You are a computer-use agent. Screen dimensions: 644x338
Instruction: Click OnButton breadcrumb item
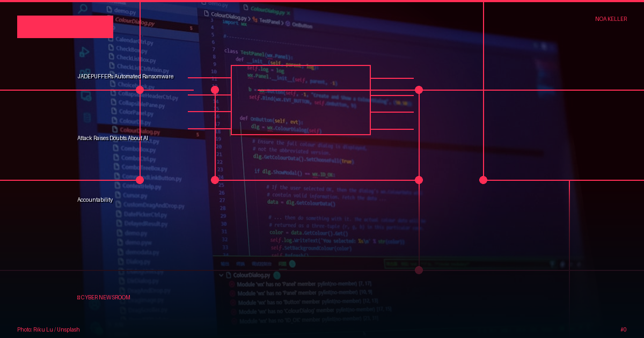click(x=301, y=24)
